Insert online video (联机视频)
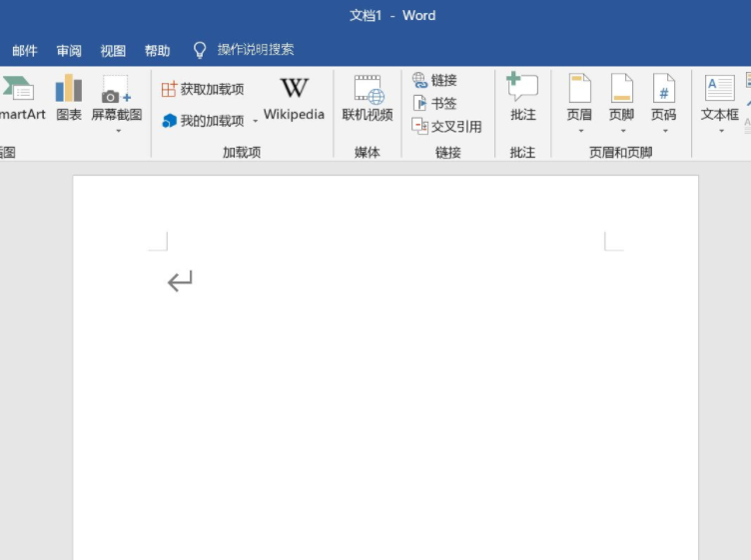The height and width of the screenshot is (560, 751). [368, 98]
